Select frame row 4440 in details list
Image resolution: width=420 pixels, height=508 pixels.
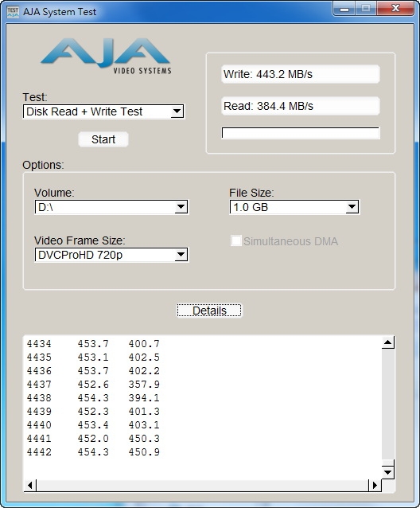[x=93, y=425]
